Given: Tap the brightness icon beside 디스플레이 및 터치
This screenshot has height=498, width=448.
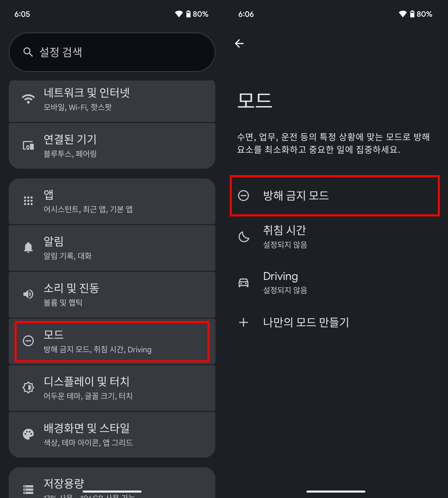Looking at the screenshot, I should point(28,387).
